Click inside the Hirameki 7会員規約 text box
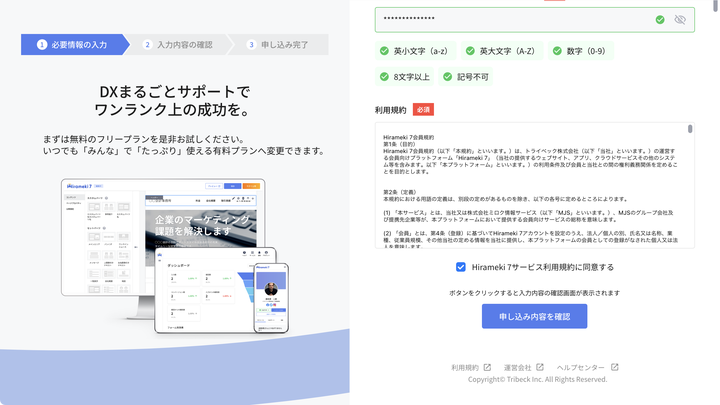This screenshot has width=720, height=405. click(534, 186)
